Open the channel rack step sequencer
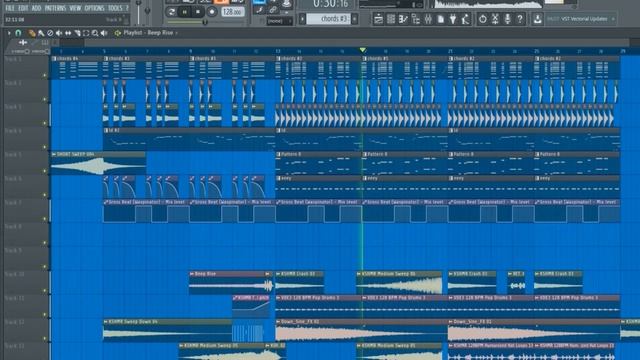This screenshot has height=360, width=640. (391, 19)
